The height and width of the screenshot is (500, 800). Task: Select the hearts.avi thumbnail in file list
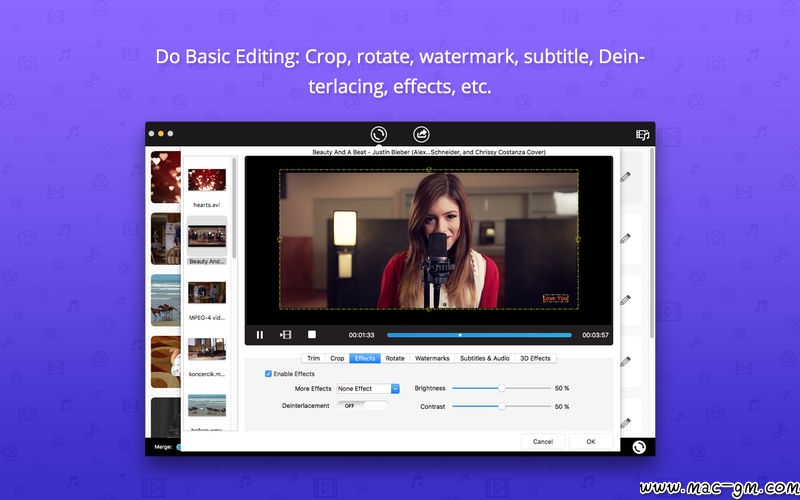207,180
